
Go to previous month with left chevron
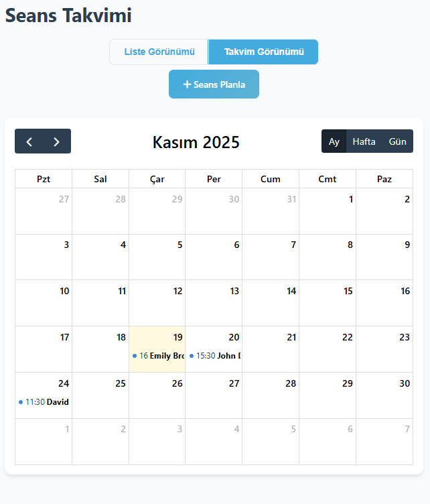pyautogui.click(x=29, y=141)
